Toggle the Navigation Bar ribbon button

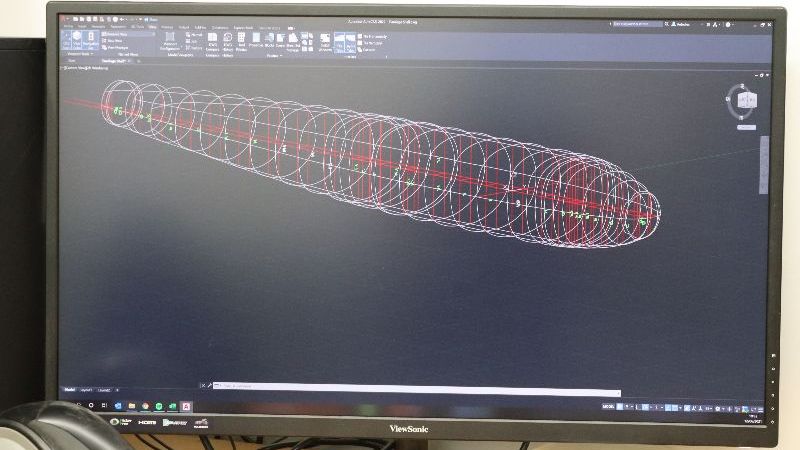pyautogui.click(x=91, y=40)
